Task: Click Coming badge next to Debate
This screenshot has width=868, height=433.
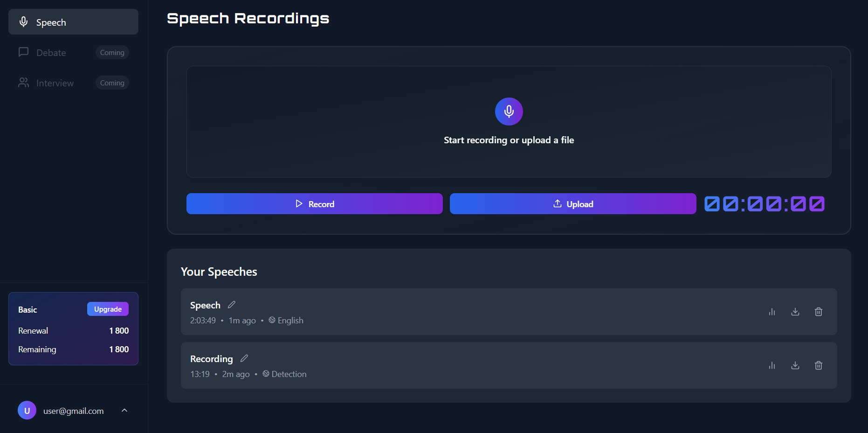Action: (x=112, y=52)
